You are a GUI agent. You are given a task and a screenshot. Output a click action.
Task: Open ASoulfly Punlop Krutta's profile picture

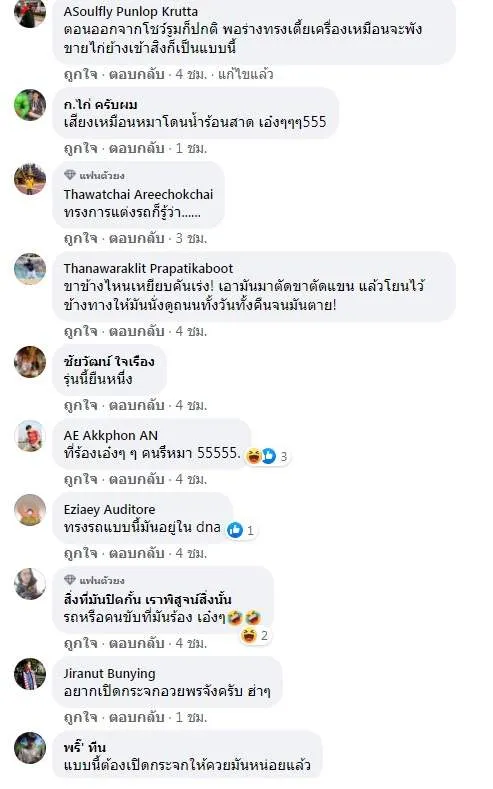(x=30, y=12)
